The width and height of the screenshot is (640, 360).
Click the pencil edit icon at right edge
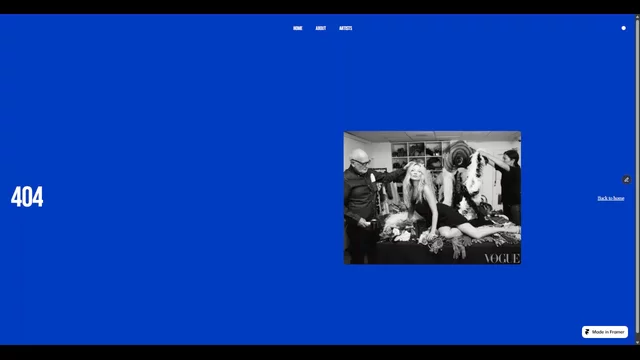tap(627, 180)
